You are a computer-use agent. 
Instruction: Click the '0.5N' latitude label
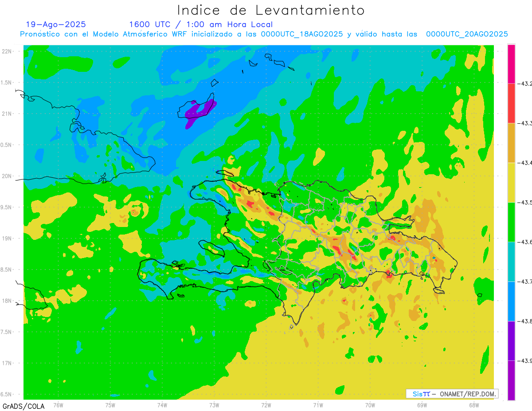coord(7,145)
